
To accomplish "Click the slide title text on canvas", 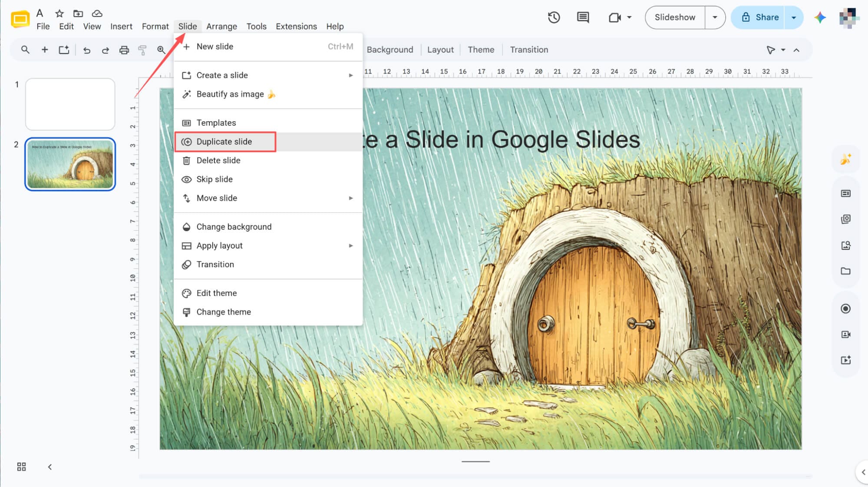I will (x=502, y=139).
